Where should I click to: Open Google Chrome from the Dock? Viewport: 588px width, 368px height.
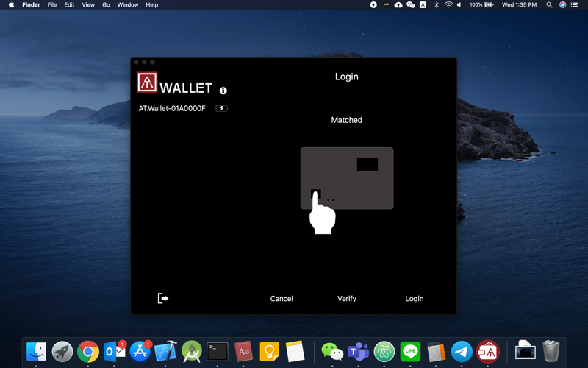(x=88, y=352)
